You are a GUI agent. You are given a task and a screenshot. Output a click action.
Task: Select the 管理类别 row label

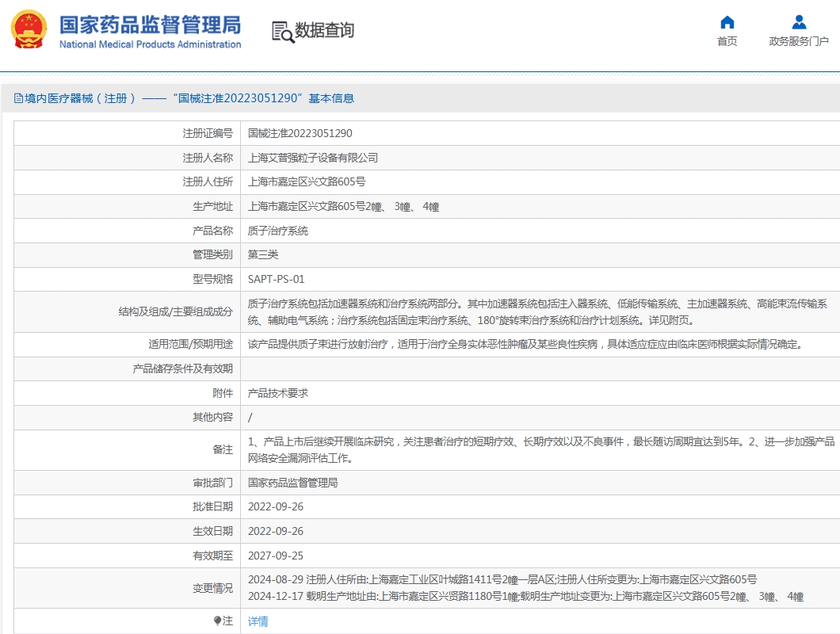(x=212, y=254)
